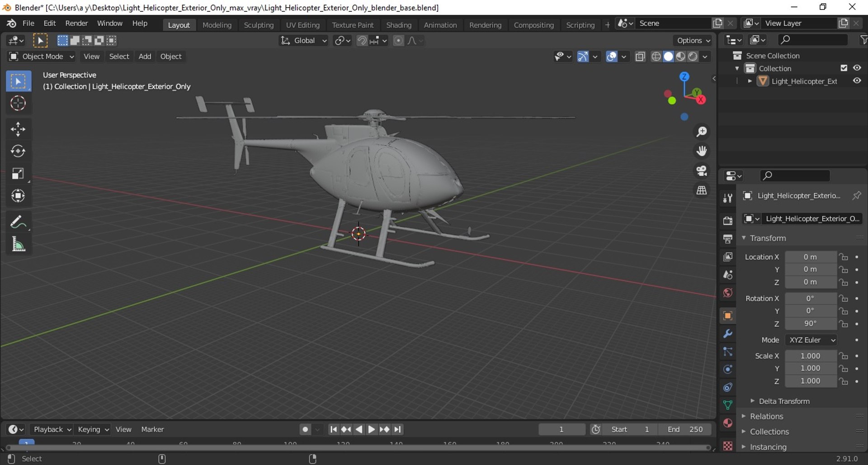Open the Active Tool properties tab
Image resolution: width=868 pixels, height=465 pixels.
click(727, 198)
